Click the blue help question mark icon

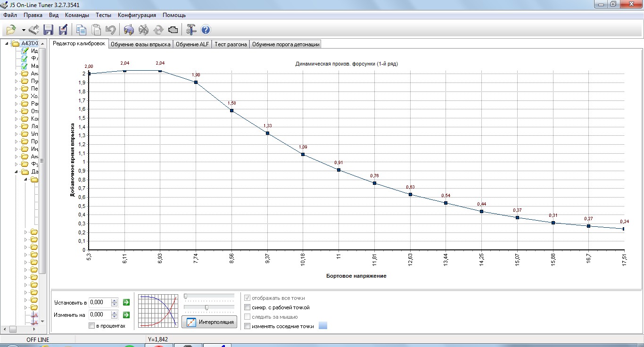[206, 30]
